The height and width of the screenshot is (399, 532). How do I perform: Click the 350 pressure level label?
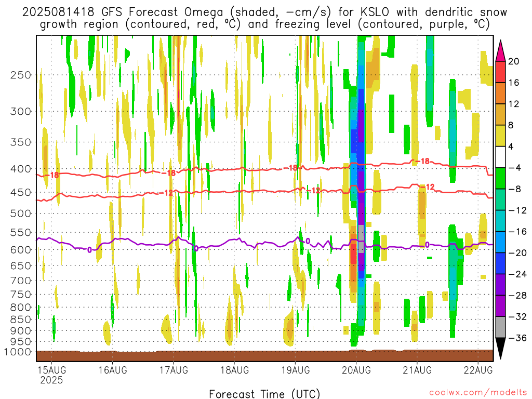click(21, 142)
